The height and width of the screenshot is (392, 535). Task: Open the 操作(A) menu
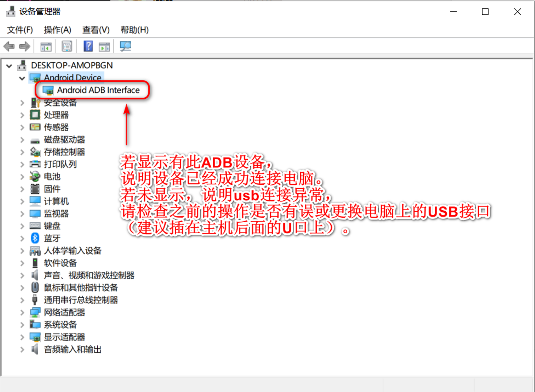click(x=58, y=30)
